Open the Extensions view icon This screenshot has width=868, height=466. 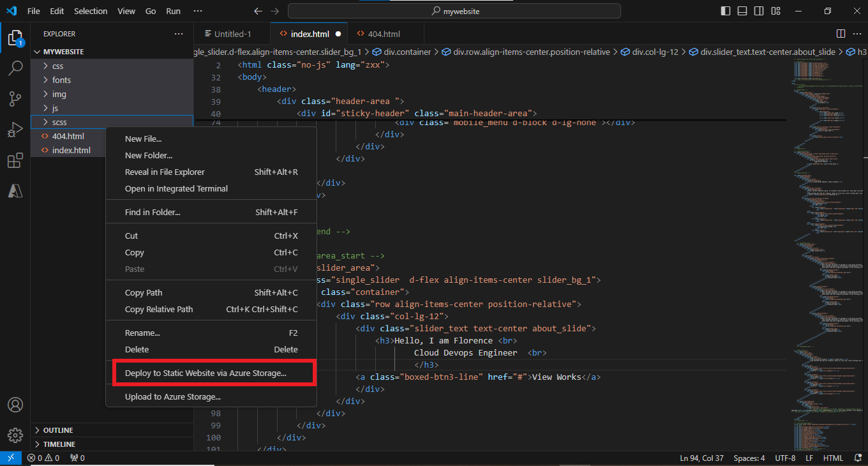(x=15, y=161)
